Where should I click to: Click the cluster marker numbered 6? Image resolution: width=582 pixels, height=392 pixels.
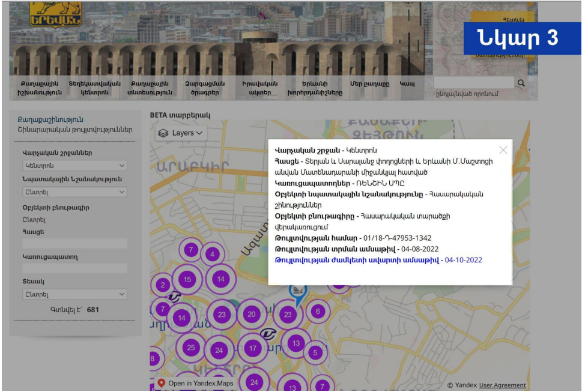click(x=318, y=311)
